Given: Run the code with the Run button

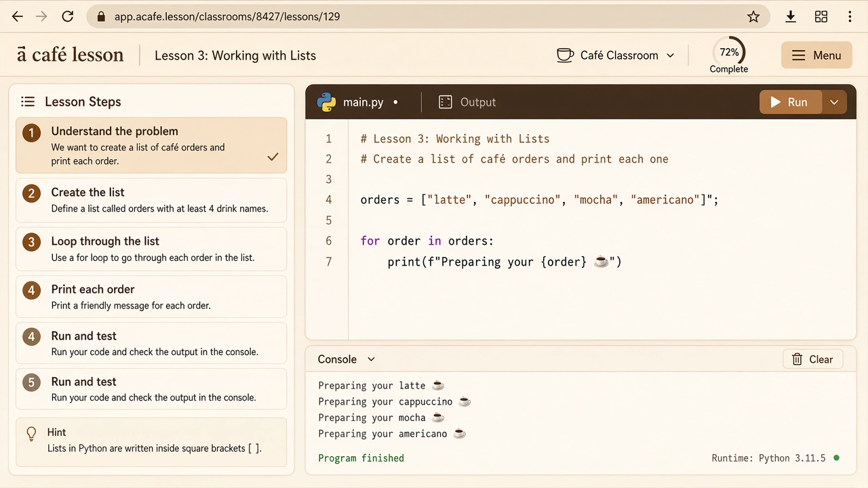Looking at the screenshot, I should click(791, 102).
